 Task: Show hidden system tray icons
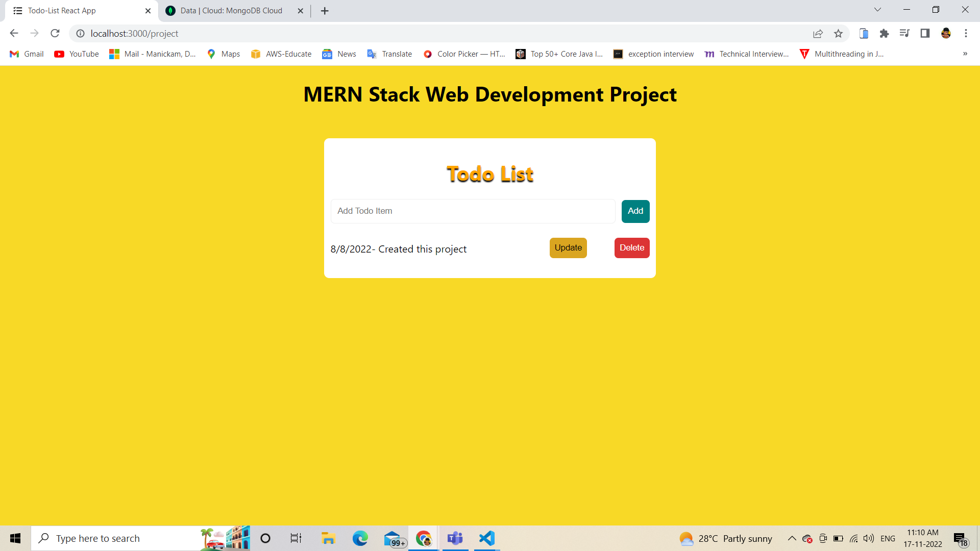click(792, 538)
